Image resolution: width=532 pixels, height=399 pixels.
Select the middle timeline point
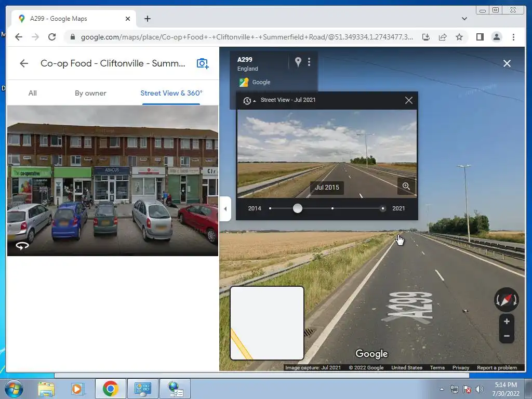pos(332,208)
